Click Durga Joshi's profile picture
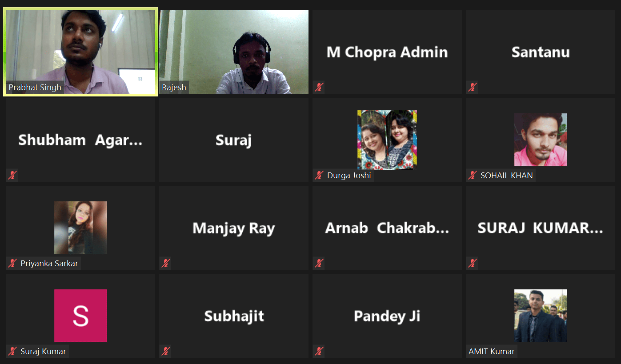Image resolution: width=621 pixels, height=364 pixels. 387,140
